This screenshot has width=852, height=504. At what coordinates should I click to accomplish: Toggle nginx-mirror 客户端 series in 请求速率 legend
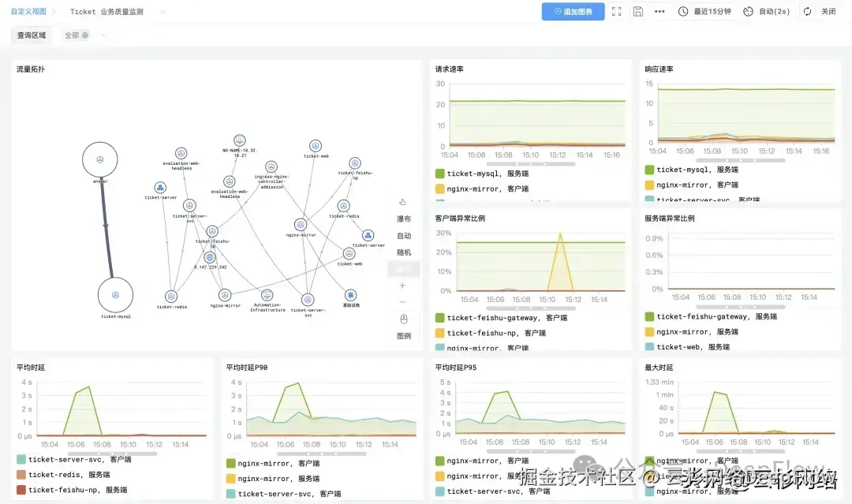click(482, 189)
